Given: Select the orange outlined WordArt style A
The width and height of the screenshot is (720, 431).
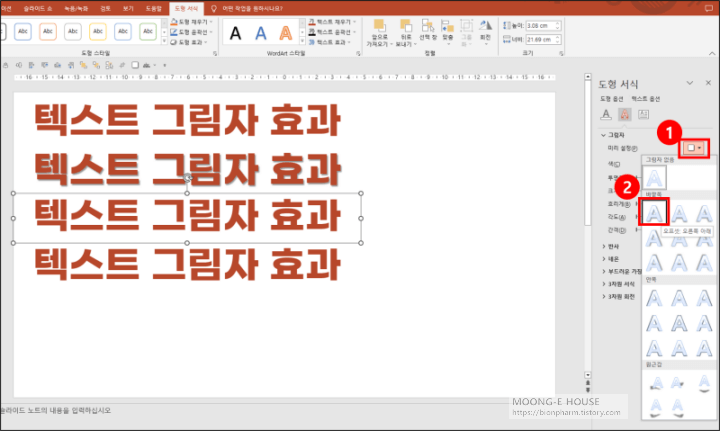Looking at the screenshot, I should [286, 33].
